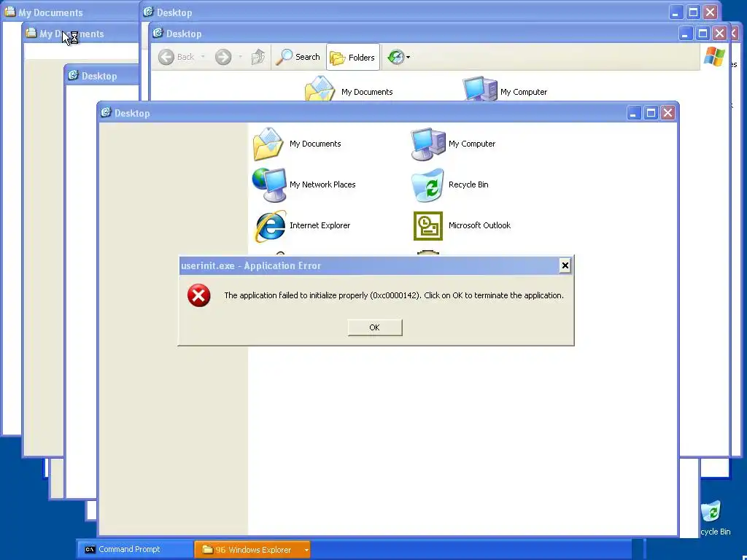Open the 96 Windows Explorer taskbar group

252,550
